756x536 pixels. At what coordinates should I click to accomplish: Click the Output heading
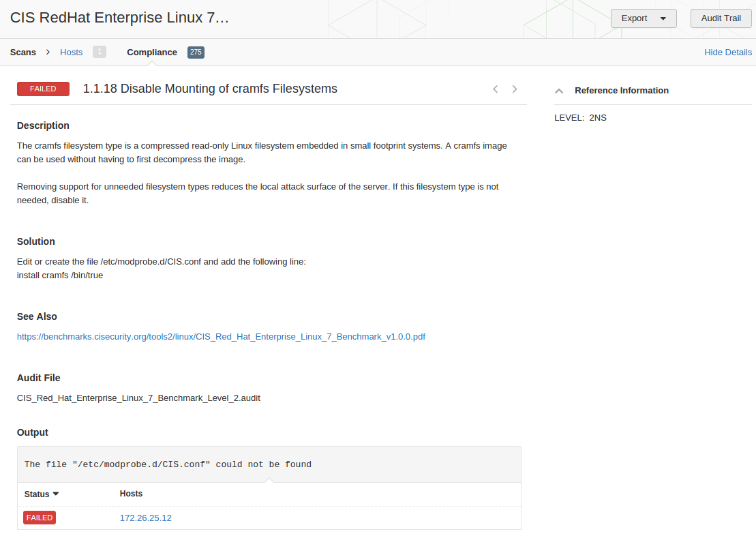point(32,432)
